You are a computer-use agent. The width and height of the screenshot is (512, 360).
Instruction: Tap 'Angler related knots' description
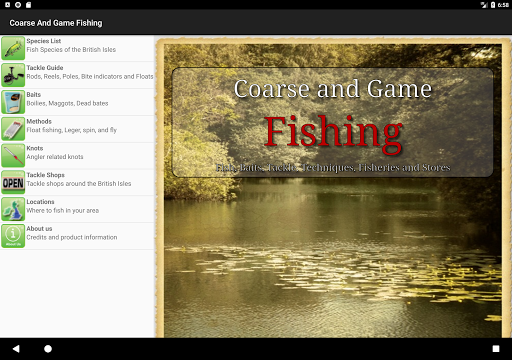click(55, 157)
